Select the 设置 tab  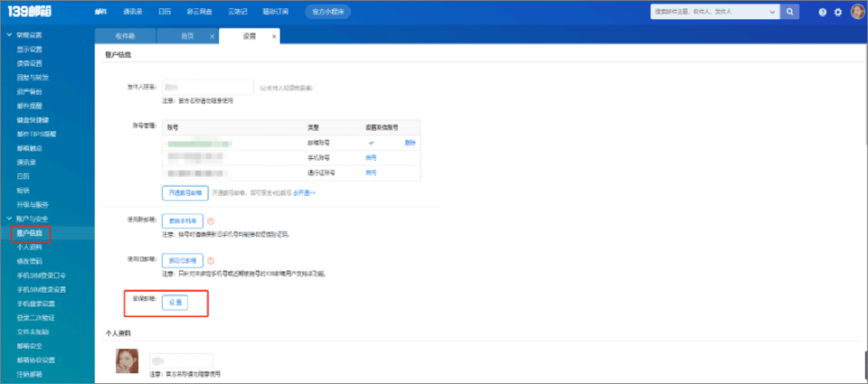coord(249,36)
